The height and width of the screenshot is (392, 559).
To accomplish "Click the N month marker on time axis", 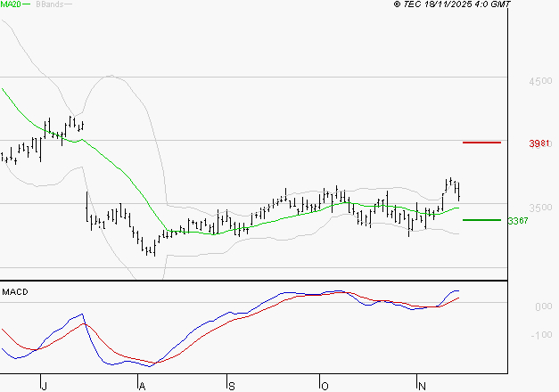I will coord(422,387).
